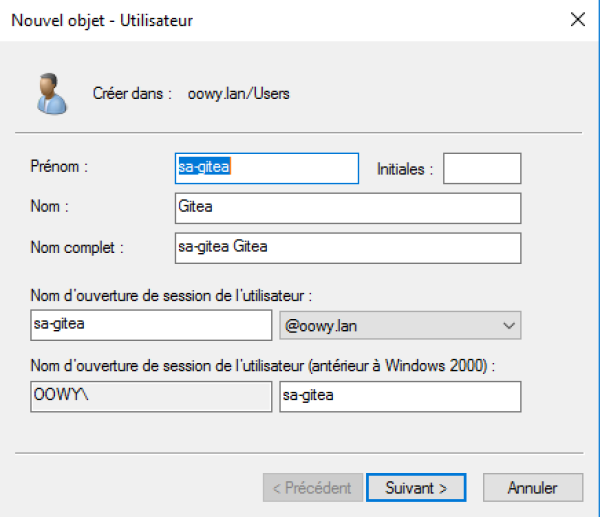The height and width of the screenshot is (517, 600).
Task: Select the 'Nom complet :' label
Action: (x=78, y=248)
